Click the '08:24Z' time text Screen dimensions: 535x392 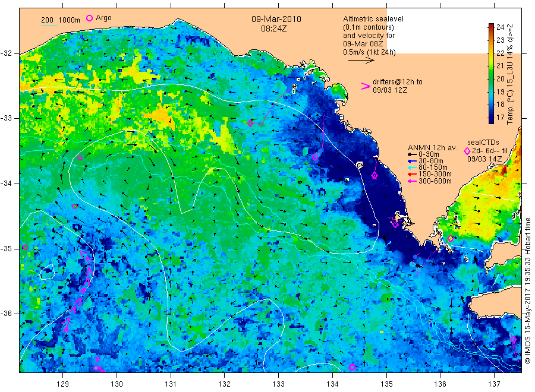[x=273, y=29]
